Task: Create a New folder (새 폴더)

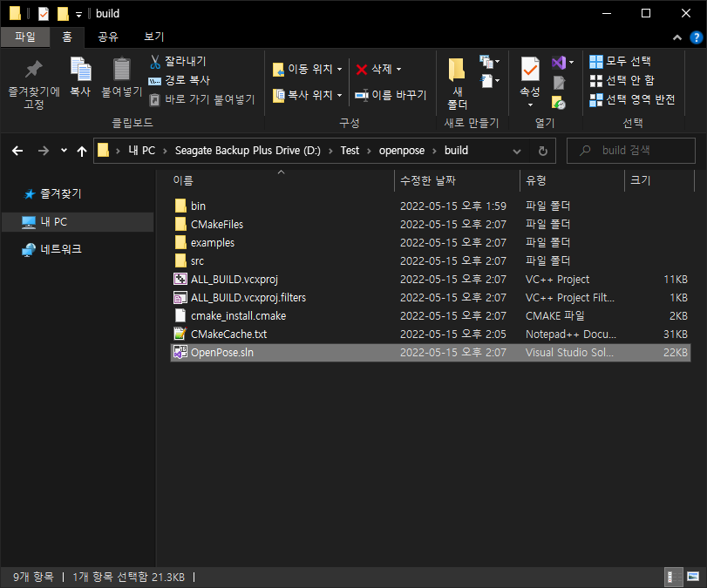Action: 457,84
